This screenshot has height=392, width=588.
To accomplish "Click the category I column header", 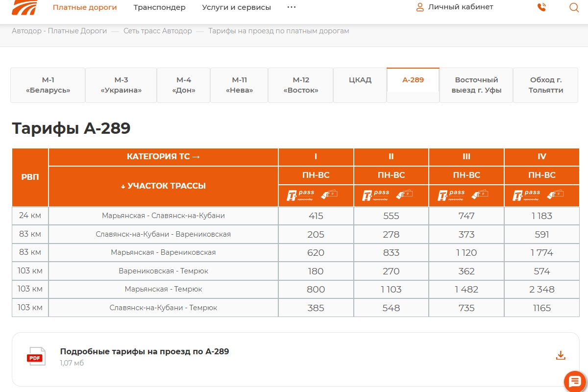I will coord(316,157).
